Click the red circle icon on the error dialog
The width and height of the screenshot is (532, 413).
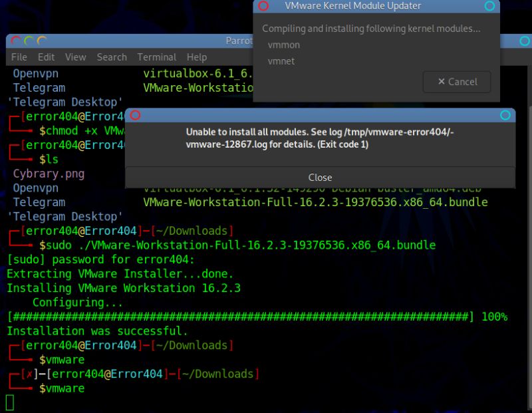coord(135,114)
